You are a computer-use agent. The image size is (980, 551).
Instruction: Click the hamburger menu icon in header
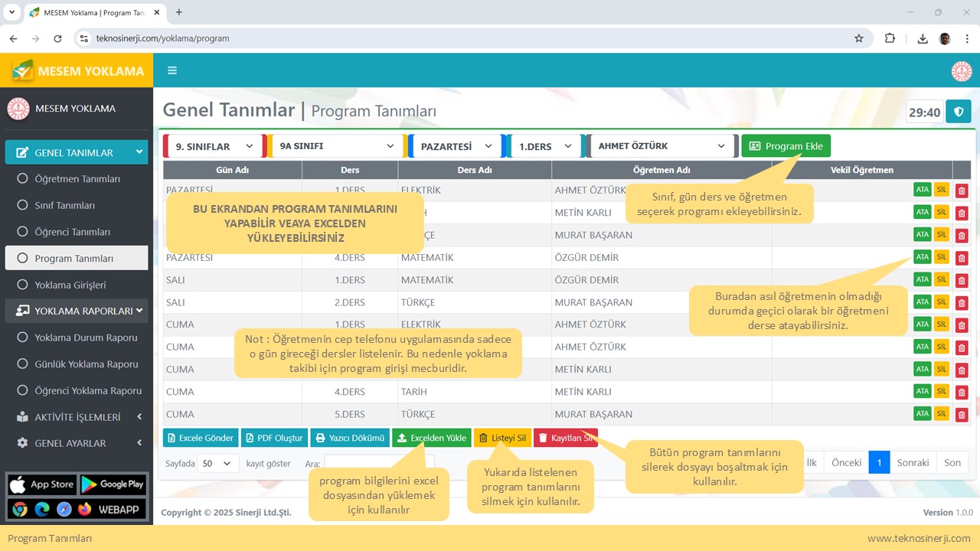[x=172, y=70]
